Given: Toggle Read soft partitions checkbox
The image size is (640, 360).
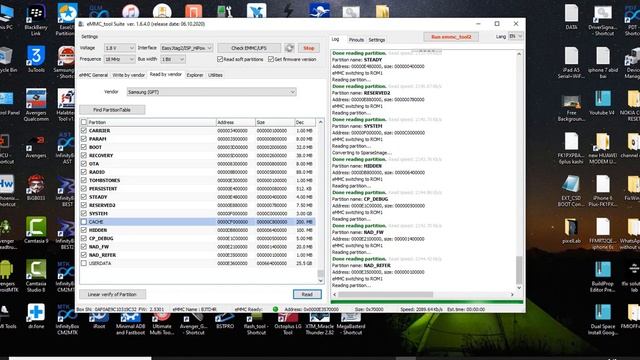Looking at the screenshot, I should [x=220, y=59].
